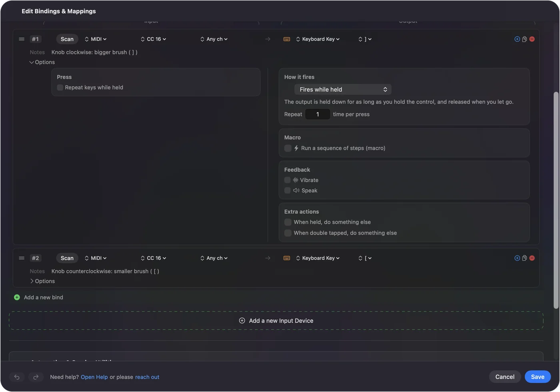Enable Run a sequence of steps checkbox

point(288,148)
